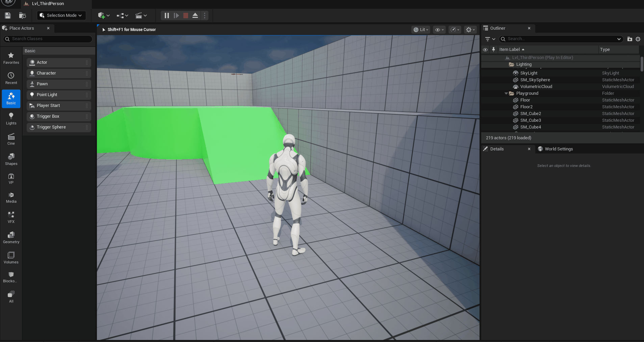The height and width of the screenshot is (342, 644).
Task: Stop the play session with red square
Action: click(x=186, y=16)
